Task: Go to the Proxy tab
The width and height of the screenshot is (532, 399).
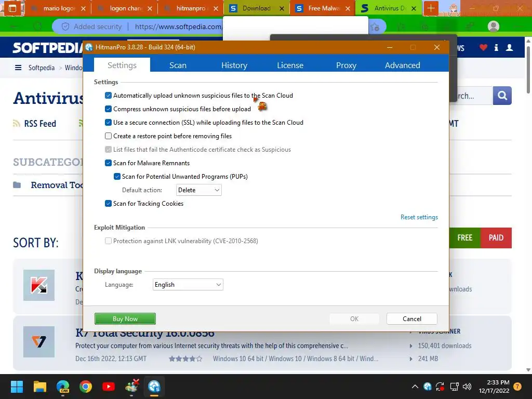Action: [346, 65]
